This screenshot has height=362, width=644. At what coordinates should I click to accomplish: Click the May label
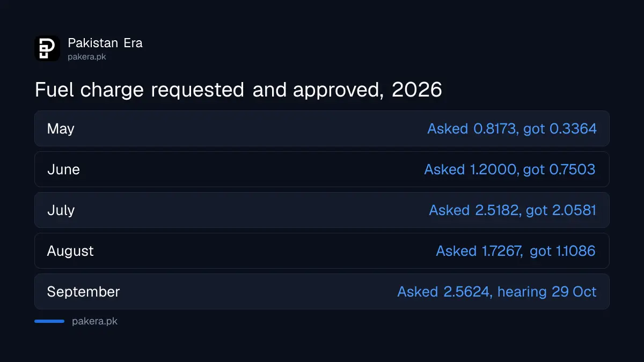tap(61, 129)
